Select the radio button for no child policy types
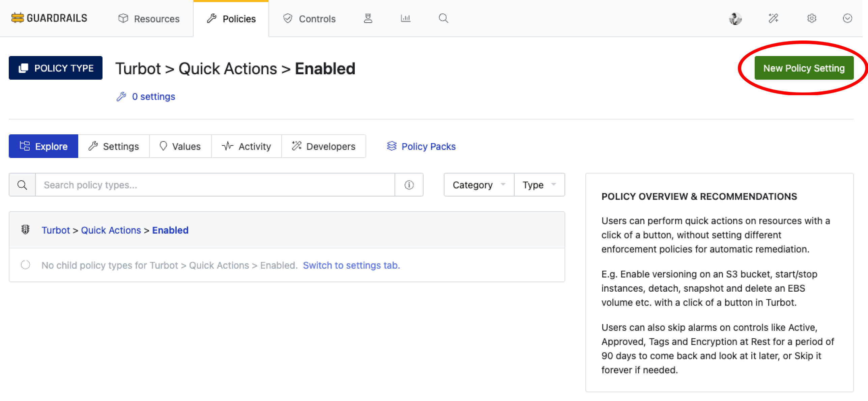The width and height of the screenshot is (868, 401). click(x=25, y=265)
